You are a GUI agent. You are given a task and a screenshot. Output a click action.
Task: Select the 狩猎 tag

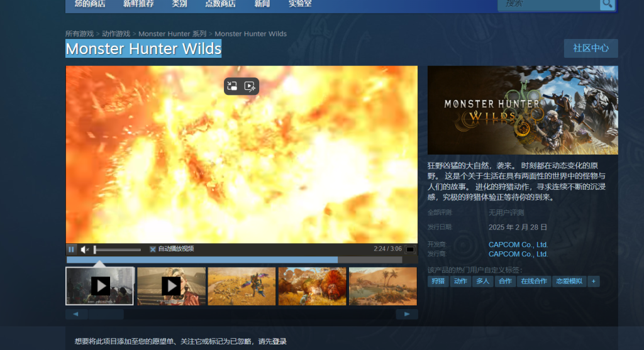[x=438, y=281]
